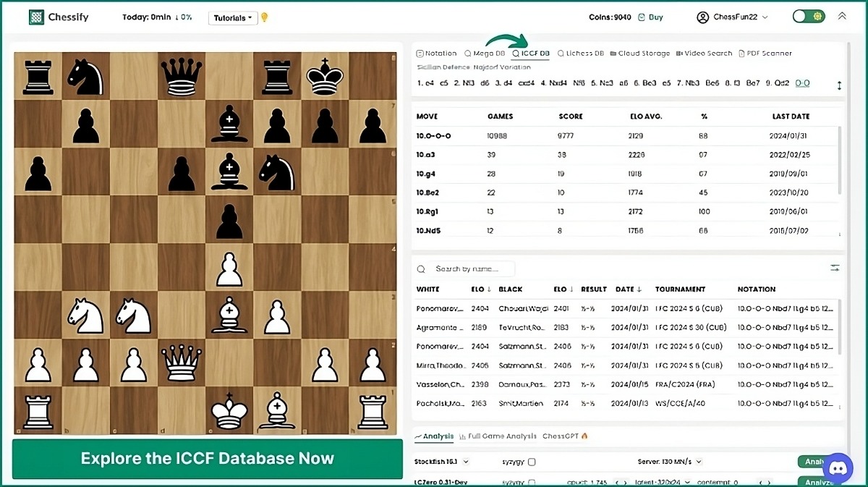Click the Chessify logo
The image size is (868, 487).
tap(59, 17)
